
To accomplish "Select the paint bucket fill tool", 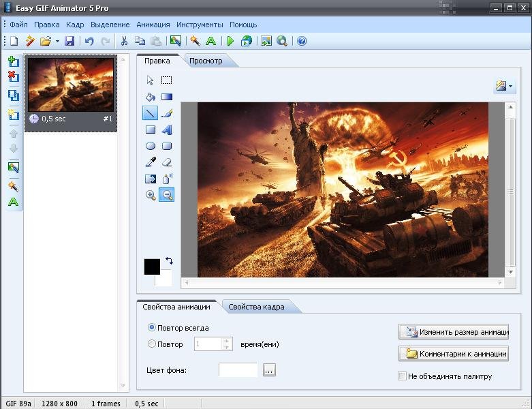I will [x=151, y=97].
